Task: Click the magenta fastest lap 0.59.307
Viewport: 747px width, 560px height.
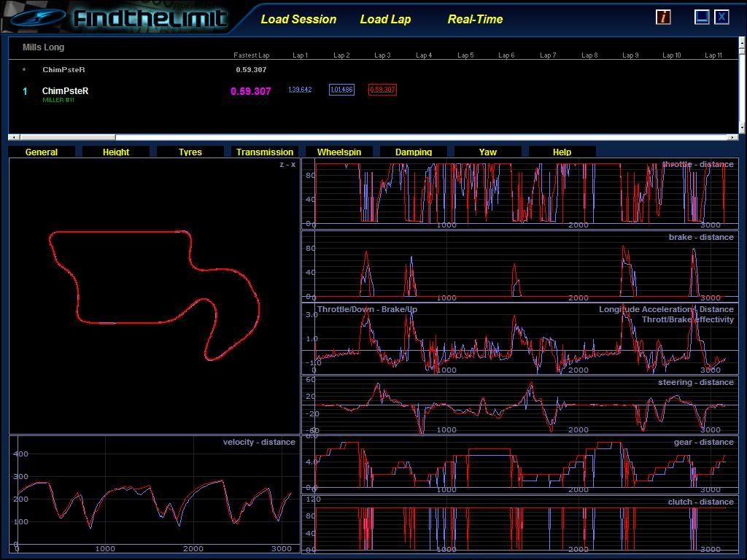Action: [x=251, y=91]
